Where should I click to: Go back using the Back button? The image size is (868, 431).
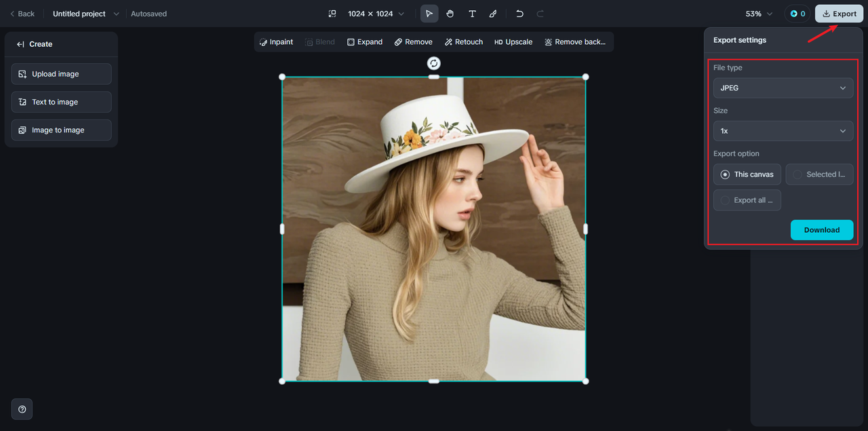[x=22, y=14]
